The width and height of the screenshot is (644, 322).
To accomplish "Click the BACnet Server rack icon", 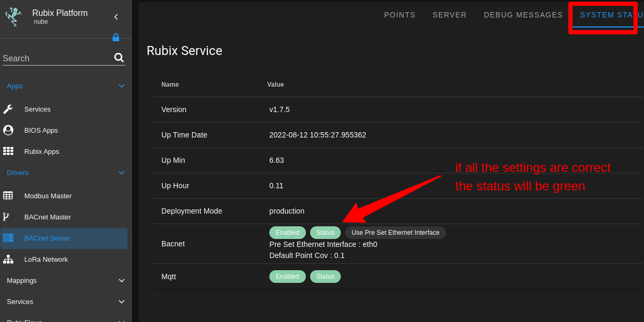I will (8, 238).
